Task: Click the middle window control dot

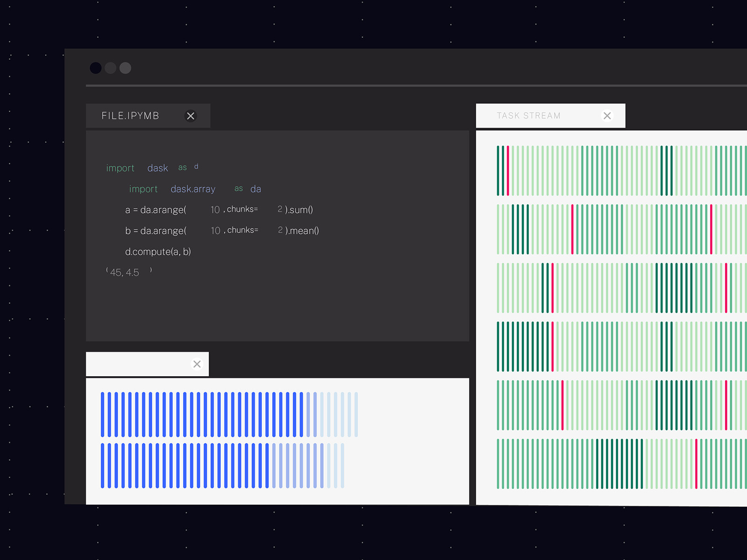Action: pos(111,68)
